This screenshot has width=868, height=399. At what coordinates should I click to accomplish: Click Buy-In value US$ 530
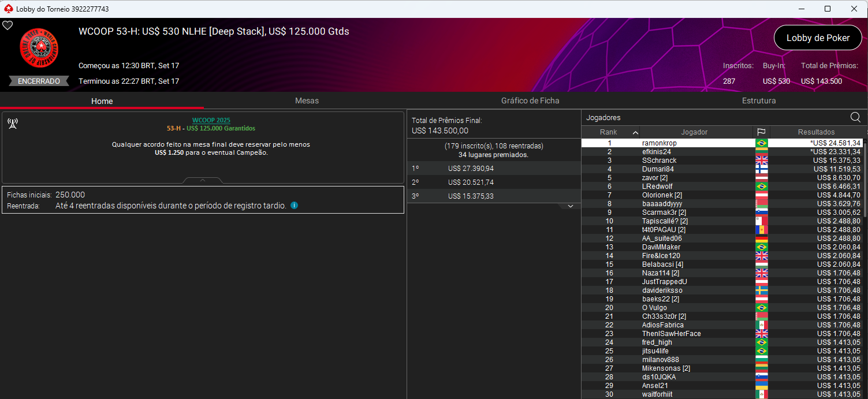click(776, 81)
